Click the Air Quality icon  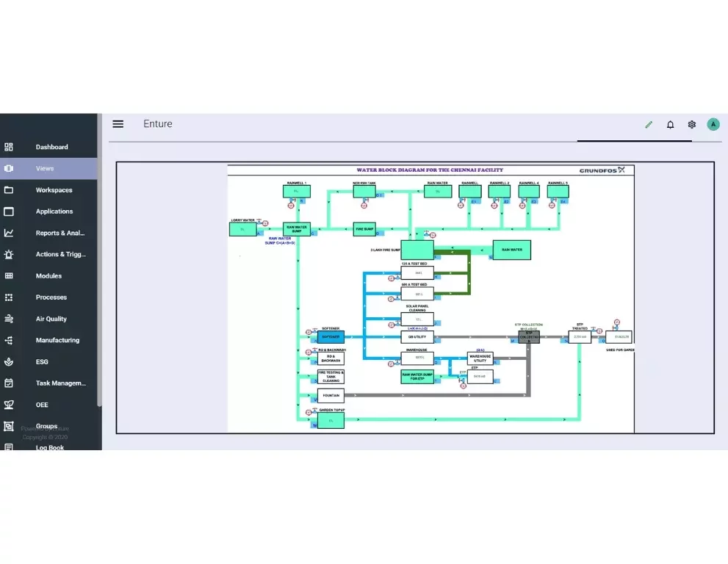[x=10, y=319]
